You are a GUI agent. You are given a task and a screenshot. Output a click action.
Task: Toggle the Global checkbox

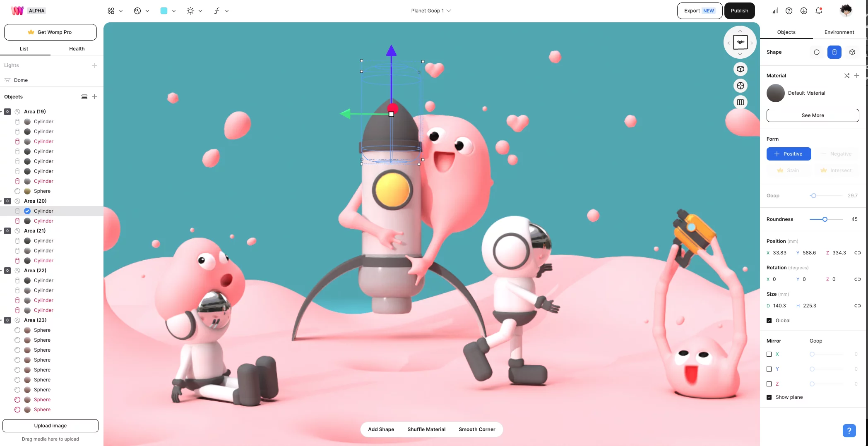(769, 321)
